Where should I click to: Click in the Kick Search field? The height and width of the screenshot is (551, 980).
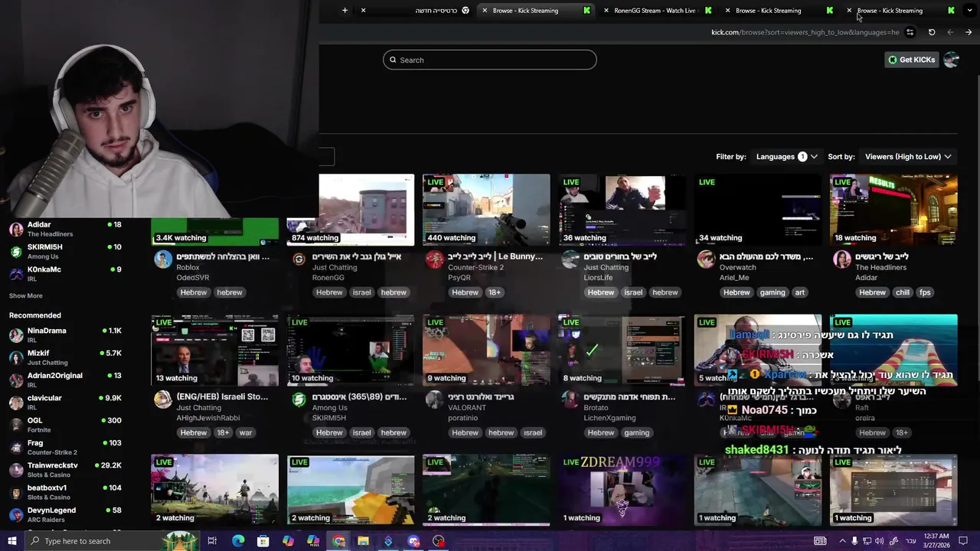pyautogui.click(x=490, y=60)
